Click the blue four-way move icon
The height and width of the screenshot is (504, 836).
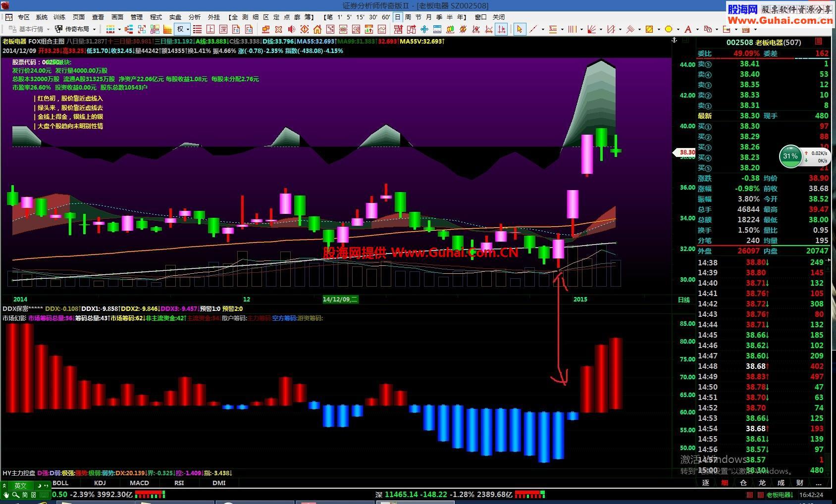pos(424,29)
